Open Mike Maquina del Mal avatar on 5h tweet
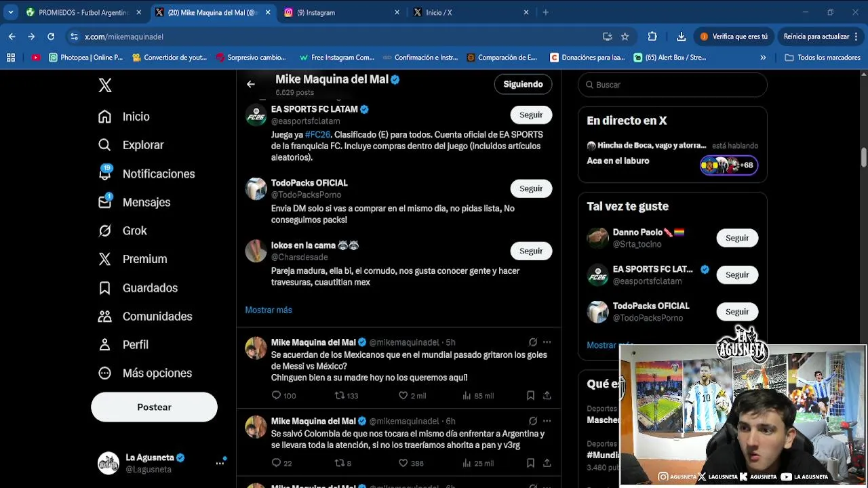 click(x=256, y=348)
